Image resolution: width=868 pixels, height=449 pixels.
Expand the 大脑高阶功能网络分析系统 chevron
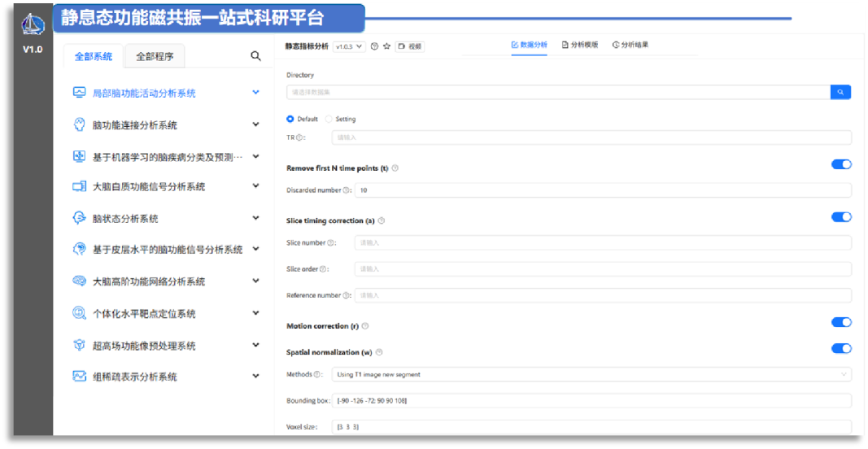pos(255,281)
